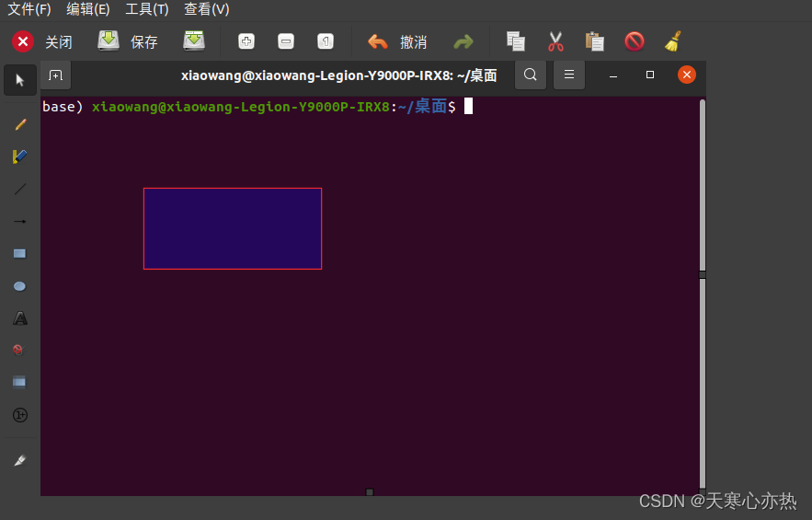
Task: Select the highlighter tool
Action: tap(19, 156)
